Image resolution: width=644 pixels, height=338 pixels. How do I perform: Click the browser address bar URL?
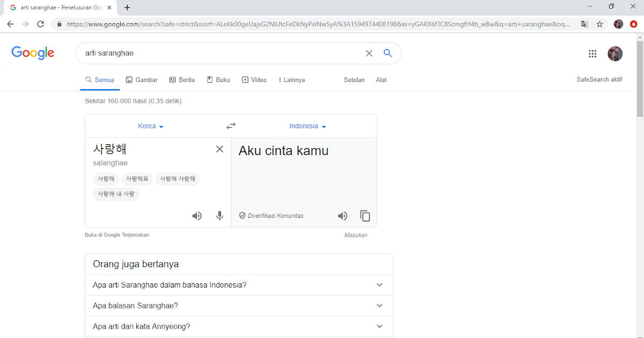tap(319, 24)
